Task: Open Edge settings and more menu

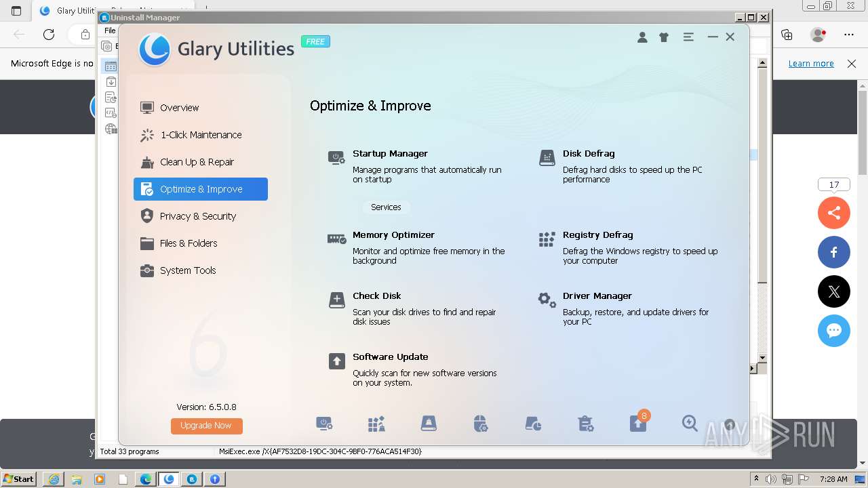Action: point(849,35)
